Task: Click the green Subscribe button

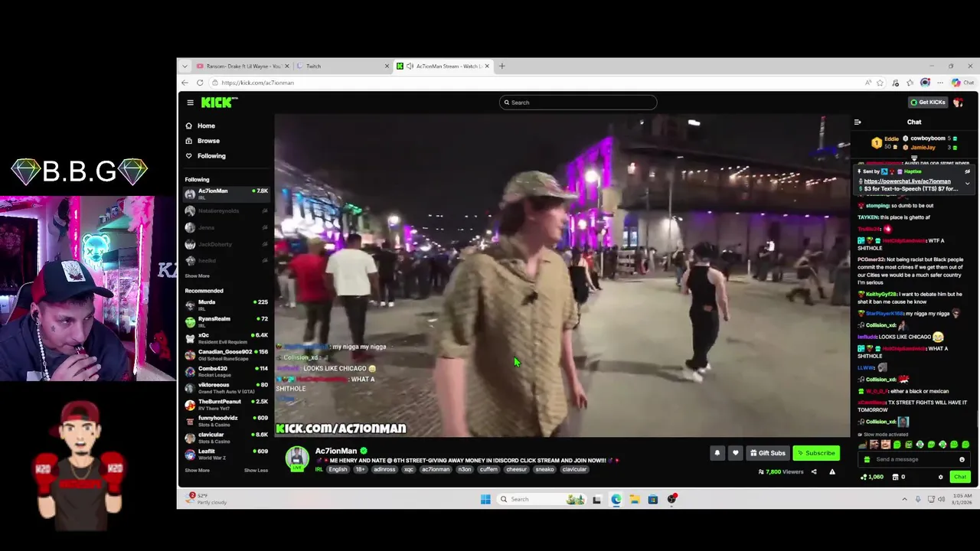Action: pyautogui.click(x=816, y=453)
